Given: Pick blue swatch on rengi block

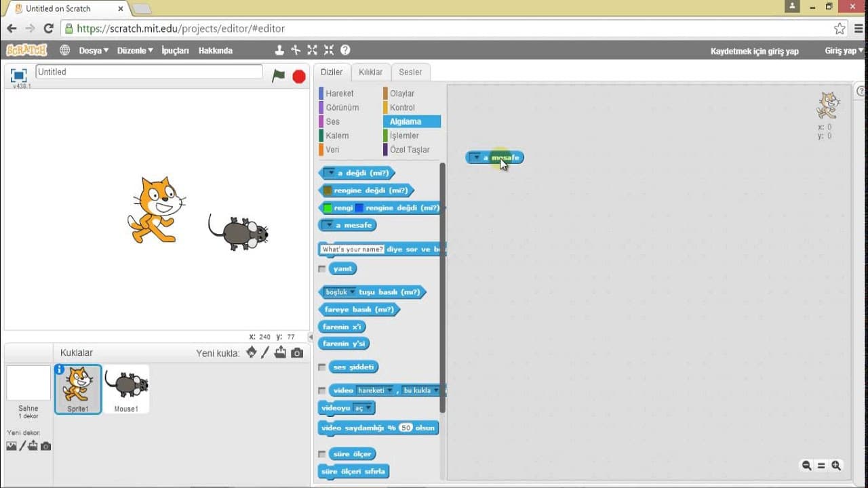Looking at the screenshot, I should click(359, 208).
